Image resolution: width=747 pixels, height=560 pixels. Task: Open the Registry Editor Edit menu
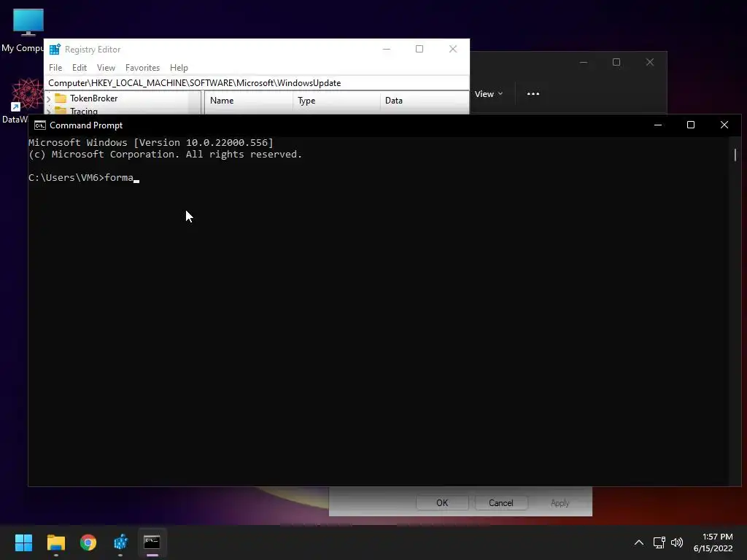(79, 68)
